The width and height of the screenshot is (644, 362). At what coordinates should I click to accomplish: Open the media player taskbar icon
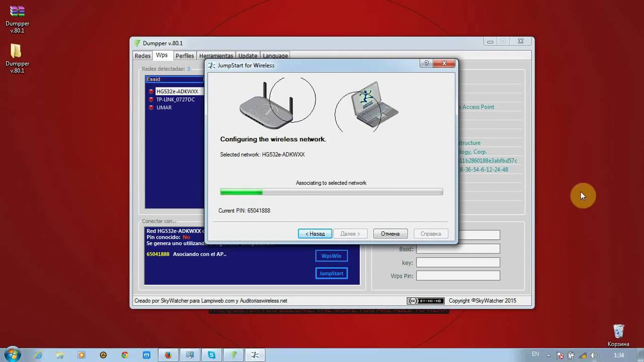point(82,355)
